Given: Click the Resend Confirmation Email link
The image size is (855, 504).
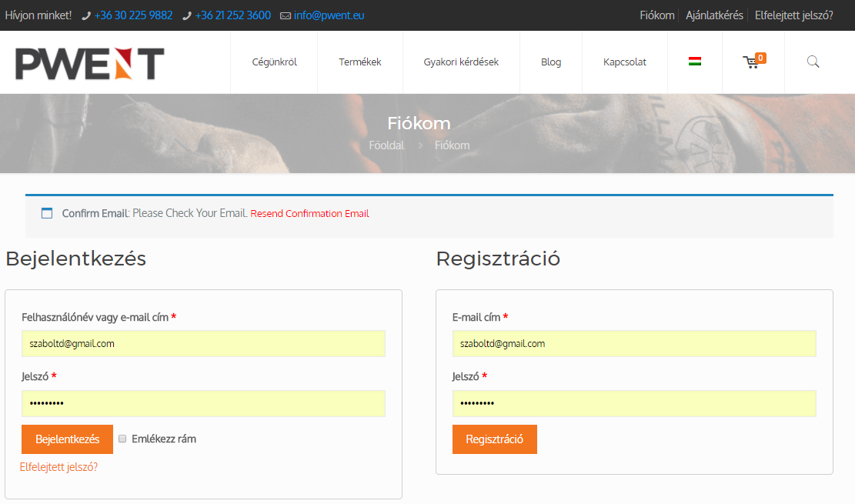Looking at the screenshot, I should click(309, 213).
